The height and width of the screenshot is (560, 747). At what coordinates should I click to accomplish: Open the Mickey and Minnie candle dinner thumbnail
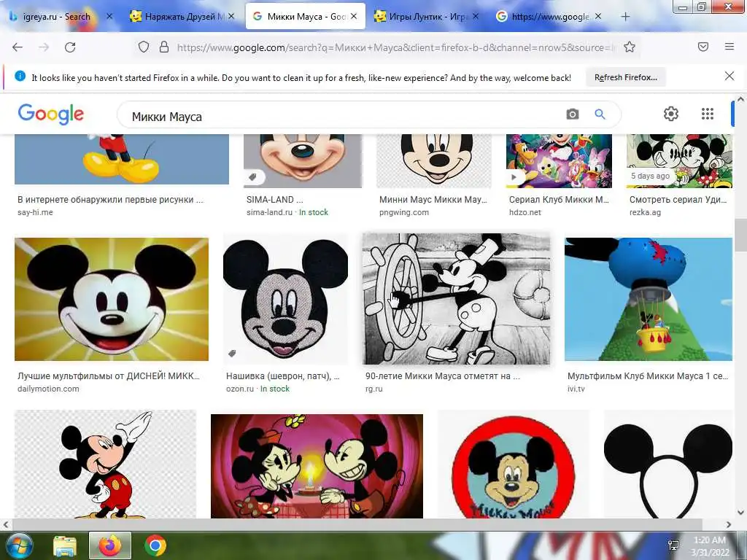point(317,466)
